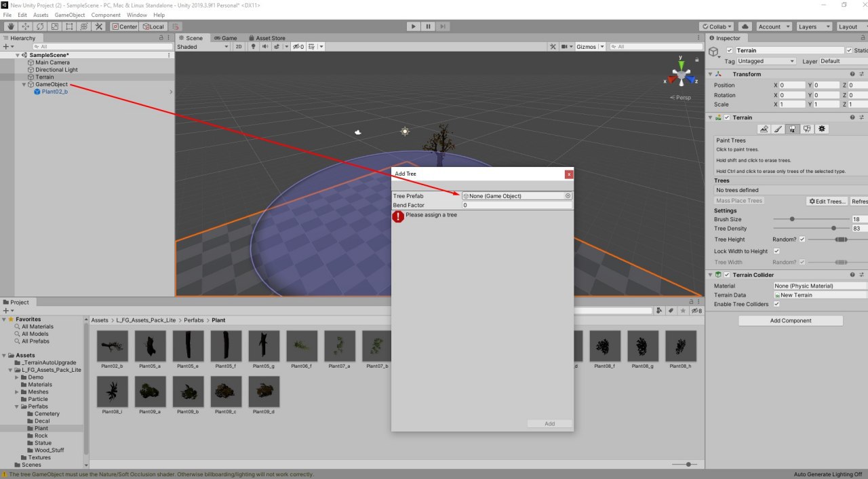Select the Rotate tool
868x479 pixels.
pos(40,26)
